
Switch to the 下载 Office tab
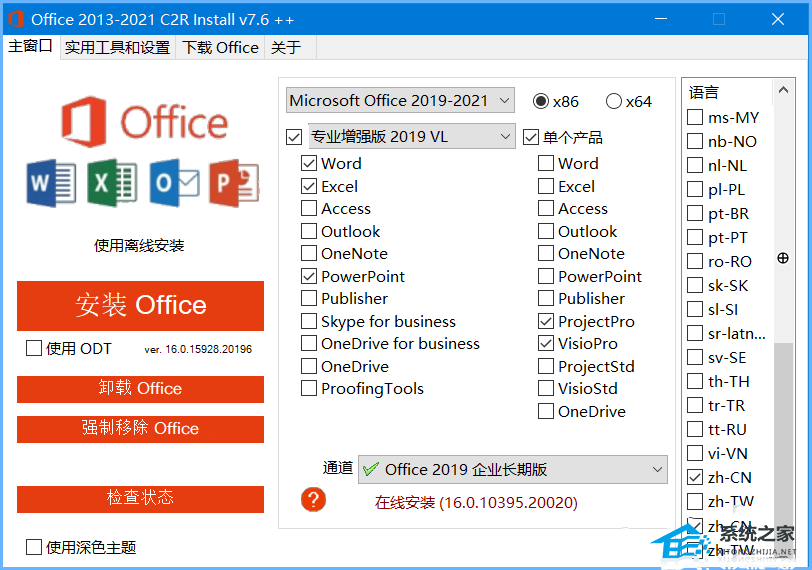[x=220, y=48]
